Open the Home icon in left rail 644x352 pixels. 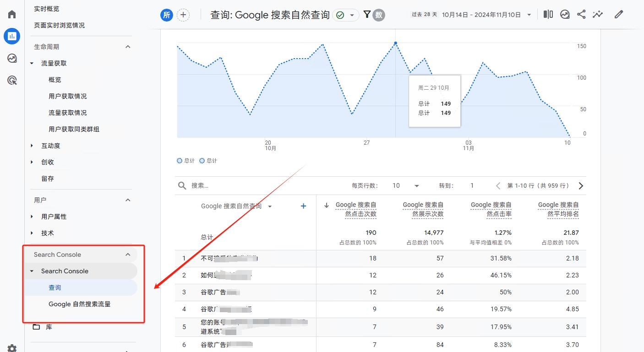tap(12, 14)
